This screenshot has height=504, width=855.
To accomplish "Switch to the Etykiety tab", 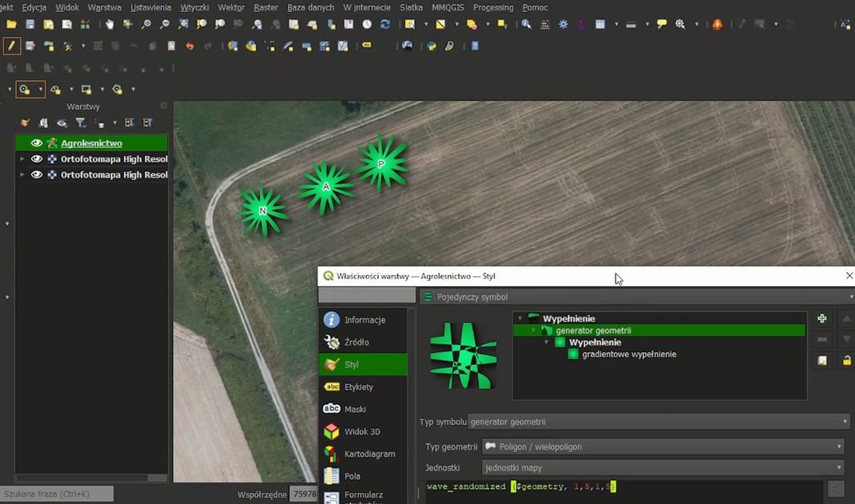I will [x=359, y=386].
